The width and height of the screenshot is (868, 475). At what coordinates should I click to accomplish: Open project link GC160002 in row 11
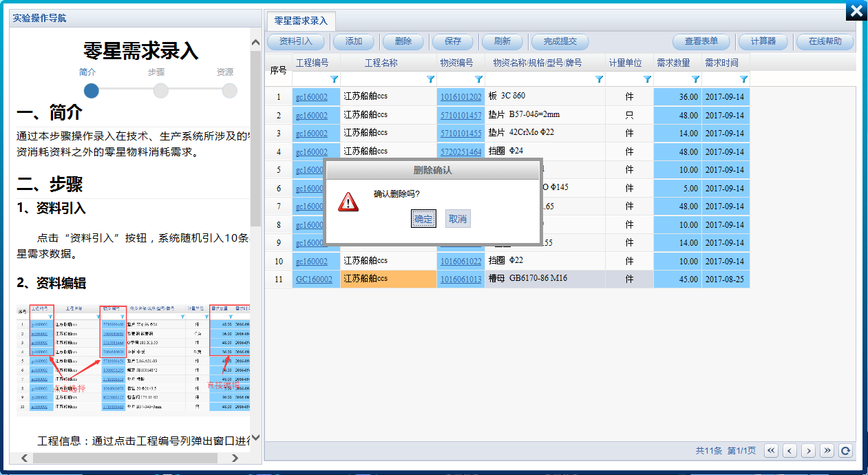click(x=314, y=279)
